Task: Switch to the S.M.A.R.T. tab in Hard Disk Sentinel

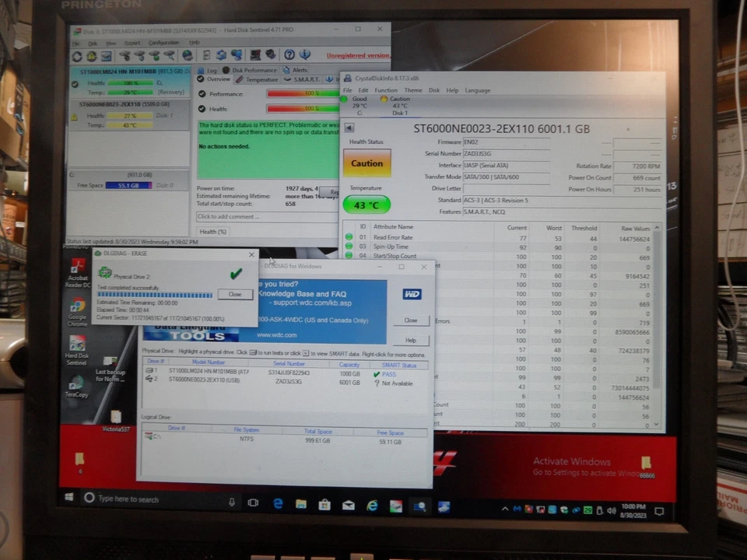Action: coord(306,79)
